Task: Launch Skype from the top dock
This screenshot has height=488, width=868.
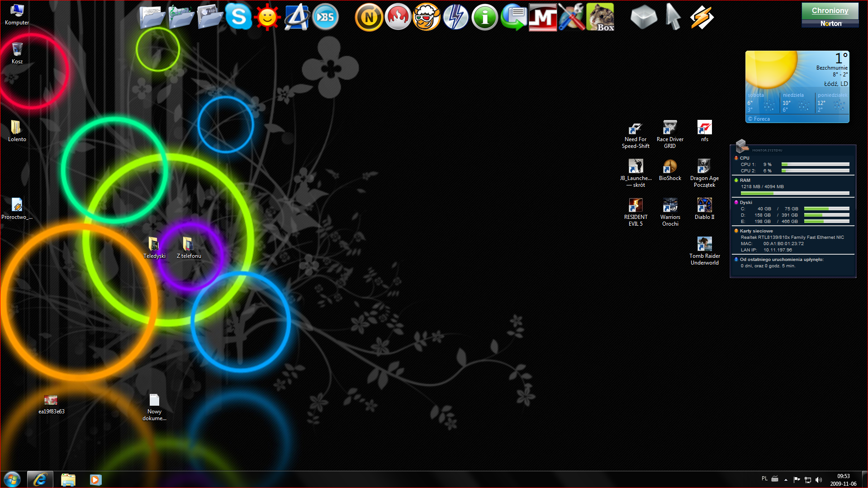Action: click(238, 17)
